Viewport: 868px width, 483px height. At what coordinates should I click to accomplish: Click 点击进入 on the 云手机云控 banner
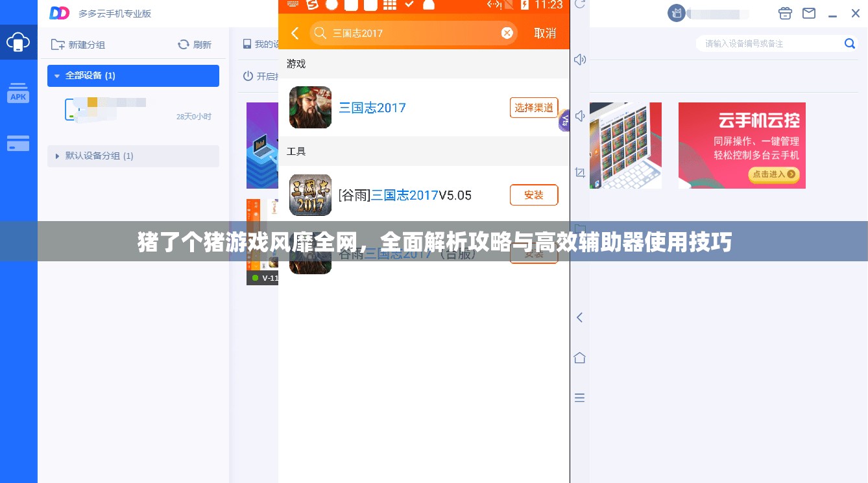click(x=774, y=174)
